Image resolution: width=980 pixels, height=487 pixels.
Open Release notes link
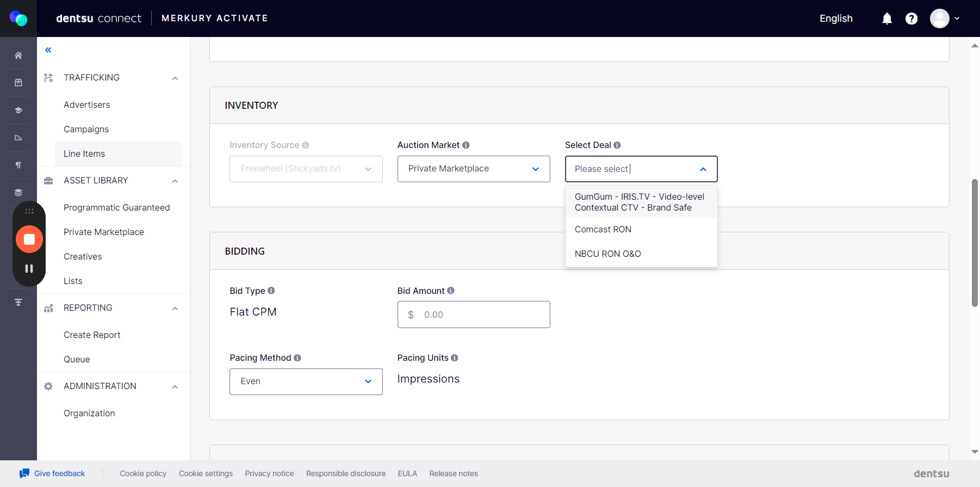454,473
